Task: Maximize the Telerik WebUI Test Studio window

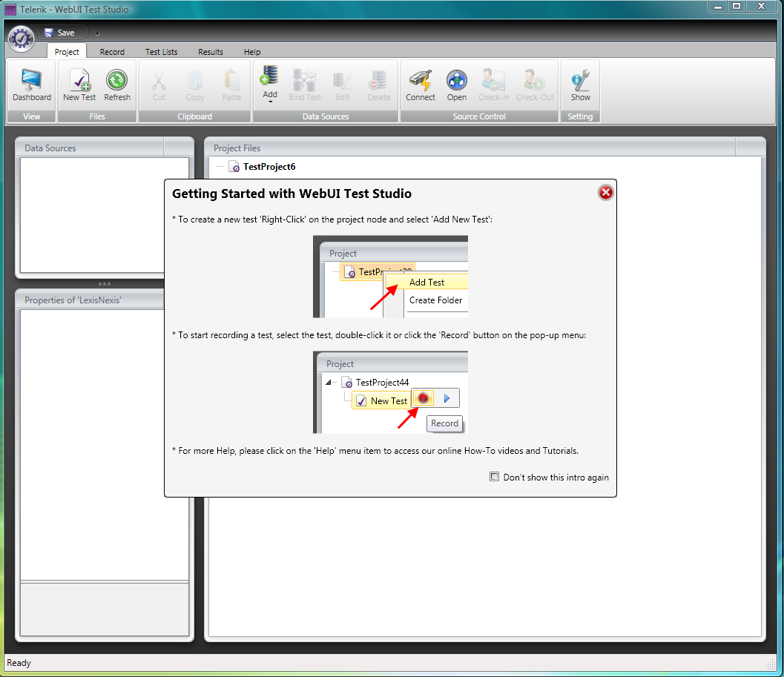Action: [x=737, y=6]
